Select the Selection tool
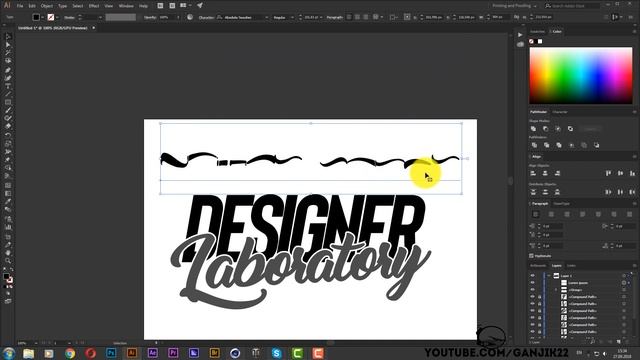Screen dimensions: 640x360 click(x=8, y=37)
